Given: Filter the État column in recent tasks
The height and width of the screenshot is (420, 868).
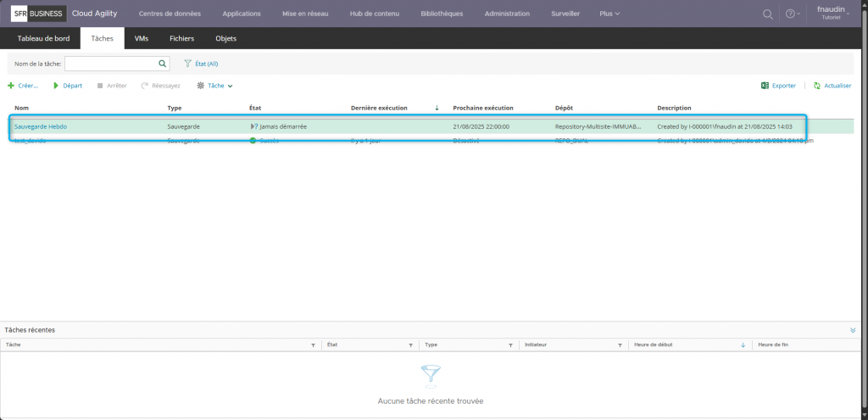Looking at the screenshot, I should (411, 345).
